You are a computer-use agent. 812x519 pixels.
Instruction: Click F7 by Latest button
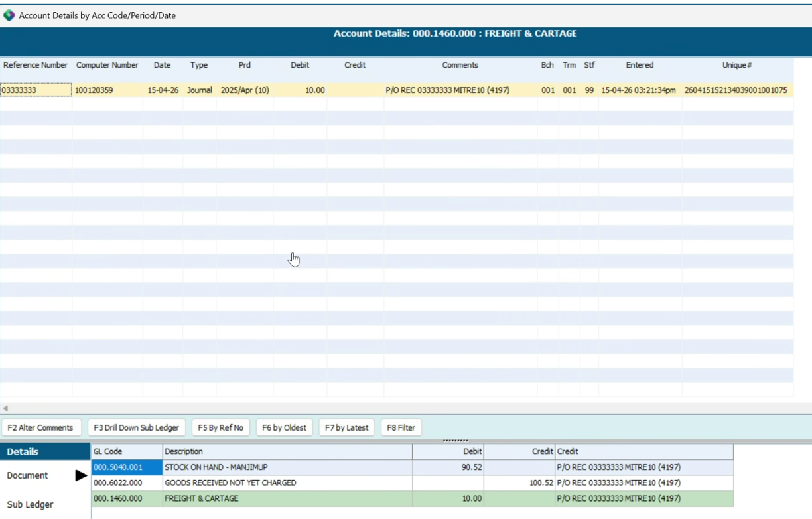click(348, 428)
